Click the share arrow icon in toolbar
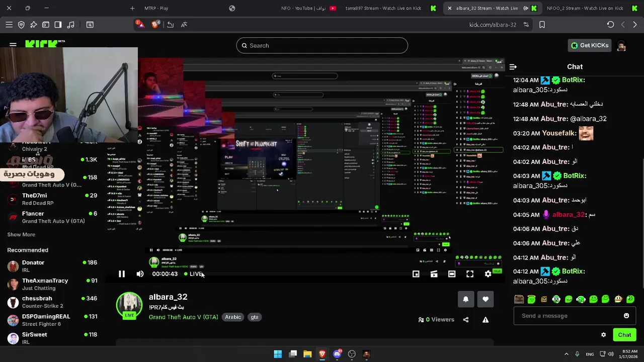644x362 pixels. click(x=170, y=25)
